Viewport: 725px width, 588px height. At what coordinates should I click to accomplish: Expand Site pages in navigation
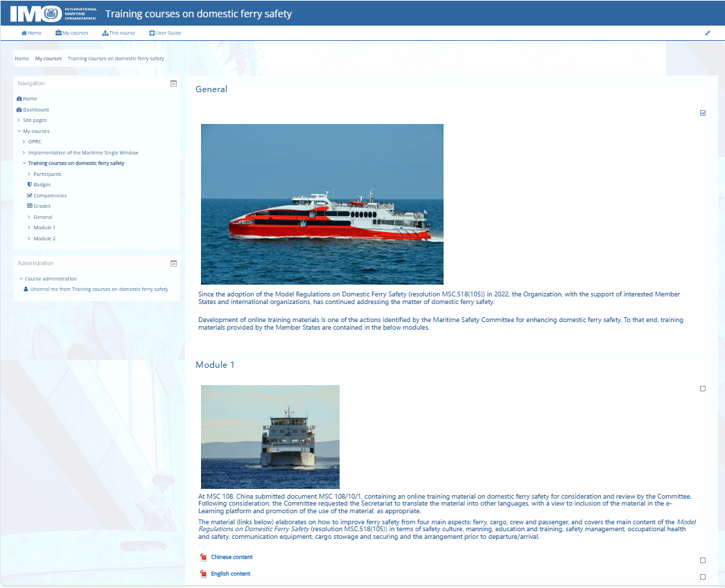(35, 120)
